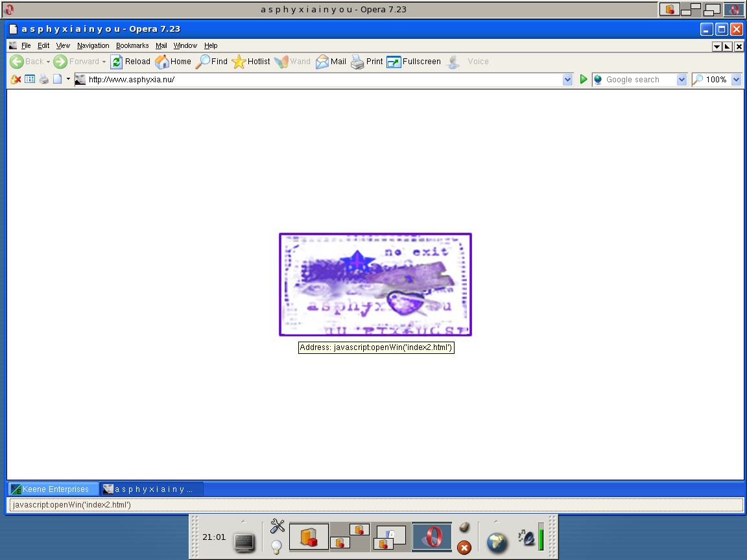Click the Opera logo in top title bar
This screenshot has height=560, width=747.
[x=9, y=10]
